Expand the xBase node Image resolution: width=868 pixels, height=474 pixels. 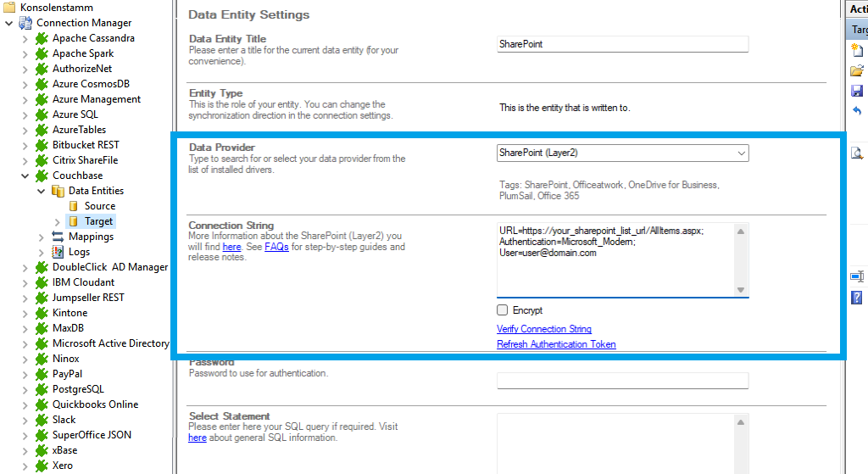25,451
